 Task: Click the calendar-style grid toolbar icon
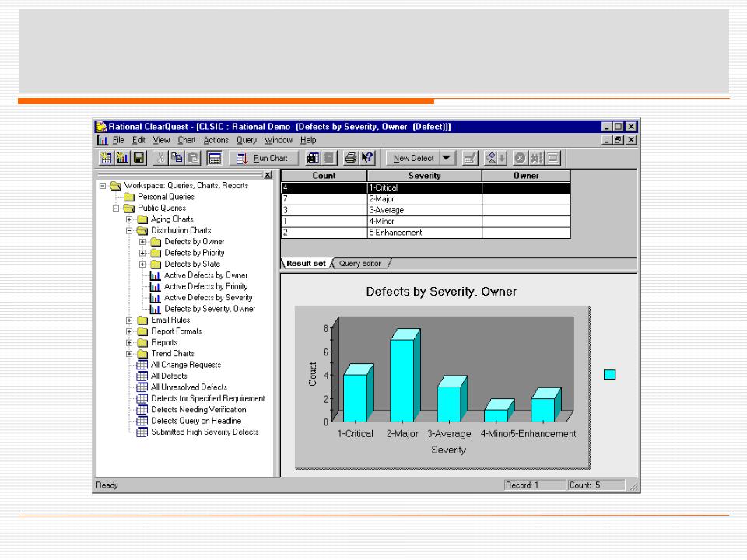pos(215,158)
